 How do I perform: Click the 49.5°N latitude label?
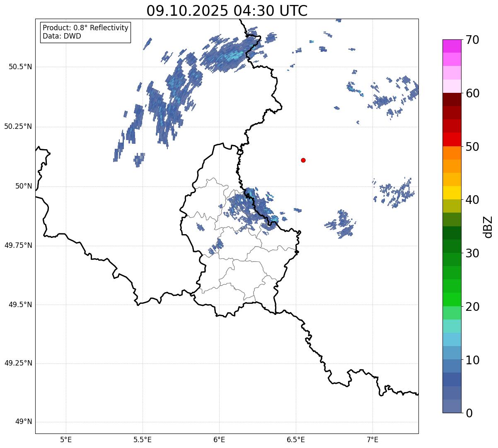[21, 305]
